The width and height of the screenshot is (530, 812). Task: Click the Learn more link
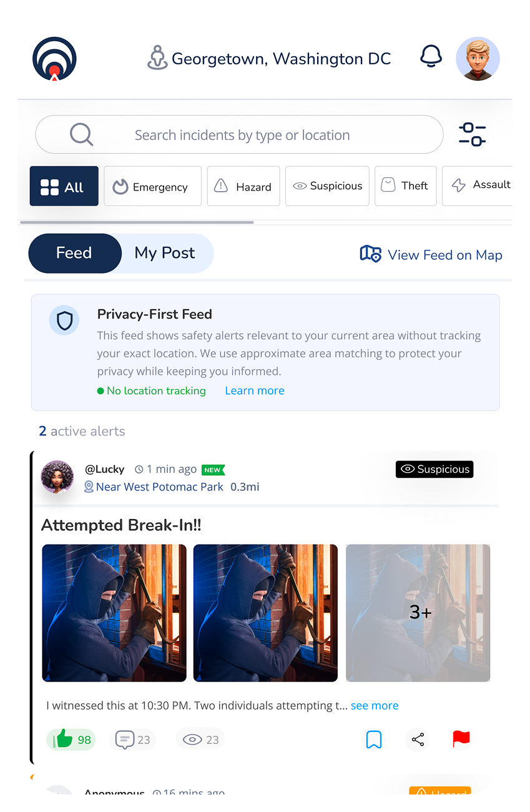point(255,390)
